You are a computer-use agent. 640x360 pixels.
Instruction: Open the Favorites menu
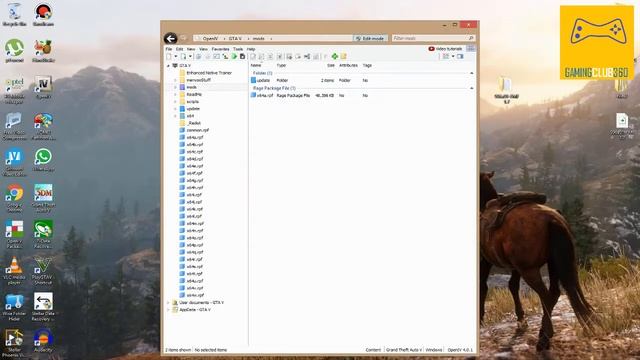click(x=220, y=49)
